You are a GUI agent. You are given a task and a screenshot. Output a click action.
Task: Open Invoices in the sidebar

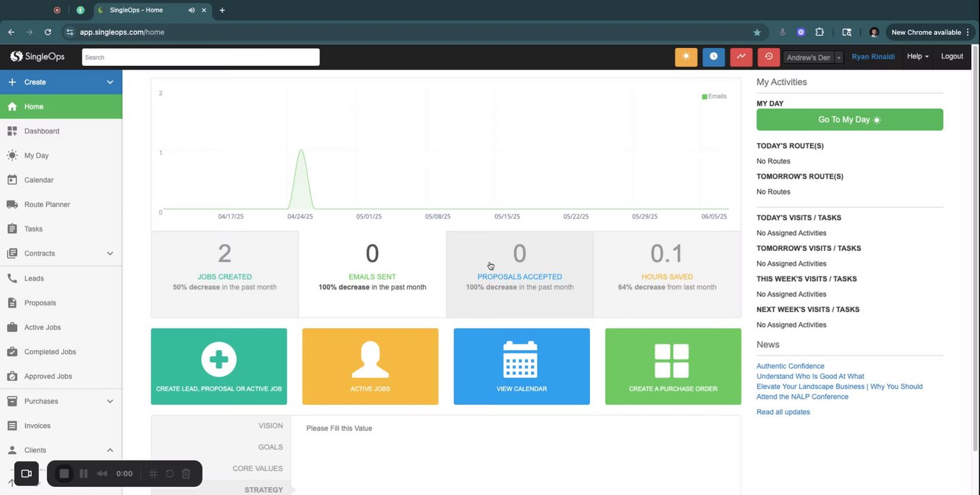click(x=61, y=426)
